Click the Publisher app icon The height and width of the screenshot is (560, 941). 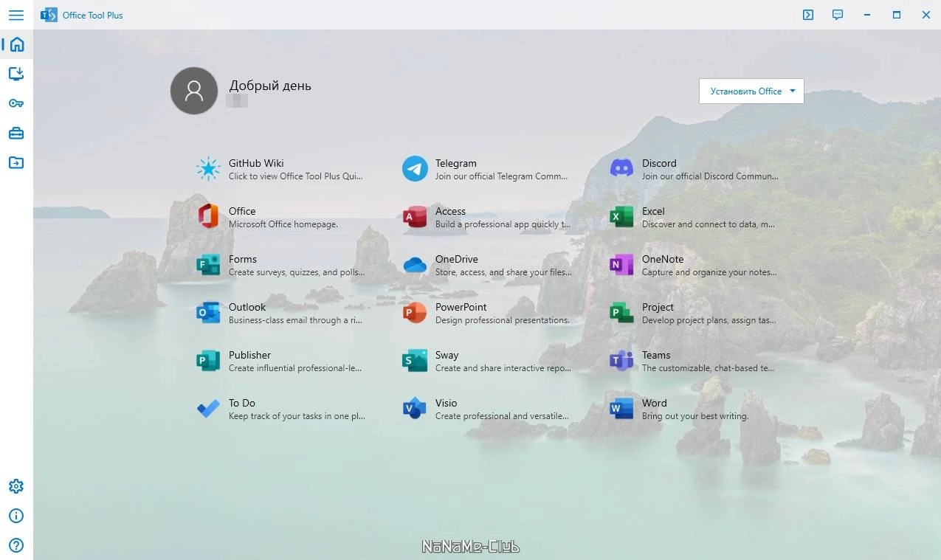pyautogui.click(x=208, y=361)
